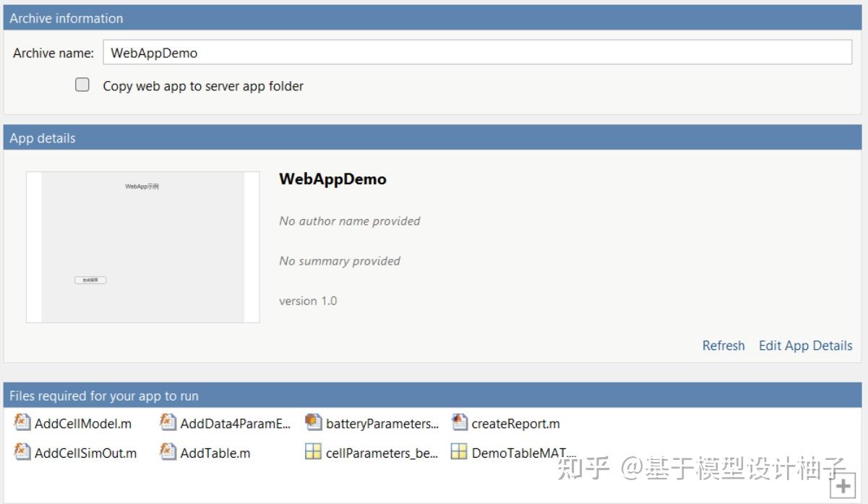The width and height of the screenshot is (868, 504).
Task: Click the cellParameters_be... MAT file icon
Action: [313, 452]
